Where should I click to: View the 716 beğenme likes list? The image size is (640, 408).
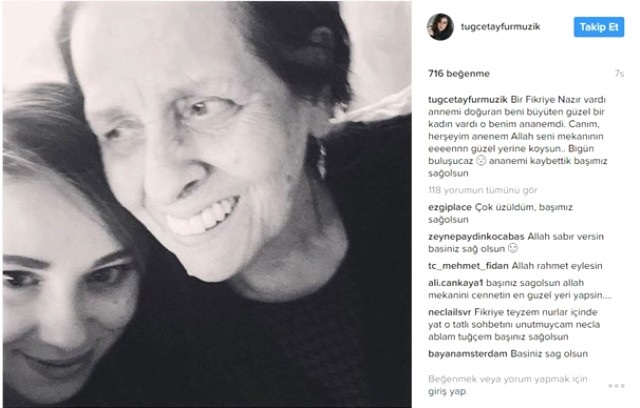(459, 73)
